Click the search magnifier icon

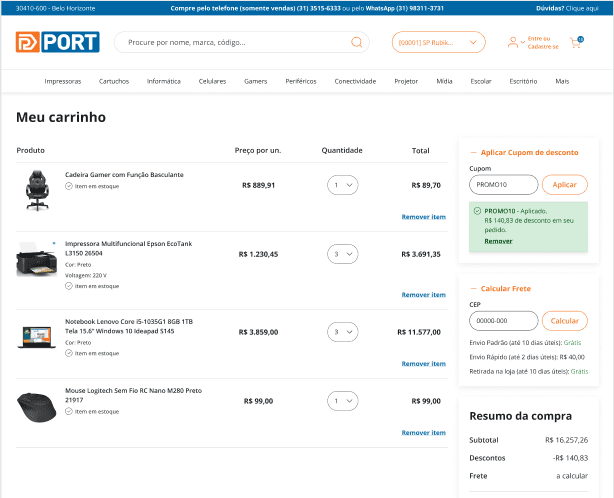click(x=356, y=42)
